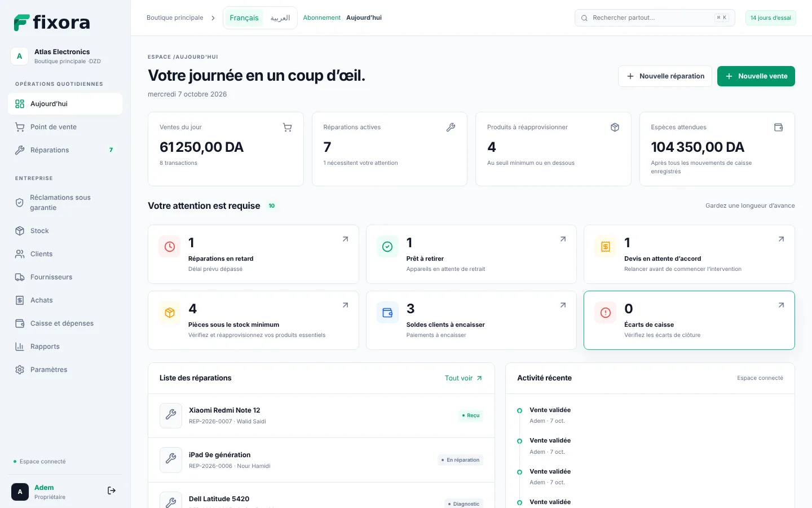Click the Nouvelle vente button
The width and height of the screenshot is (812, 508).
pyautogui.click(x=756, y=76)
